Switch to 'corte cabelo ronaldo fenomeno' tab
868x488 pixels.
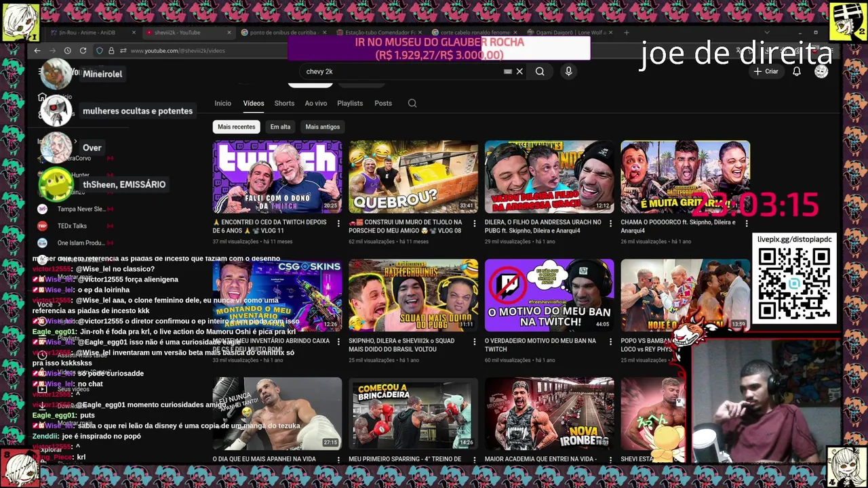point(475,33)
